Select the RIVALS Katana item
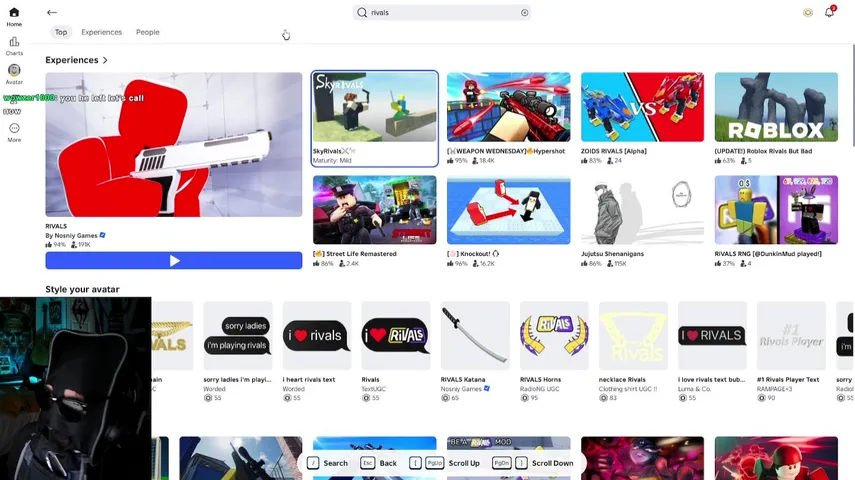This screenshot has height=480, width=855. [475, 352]
